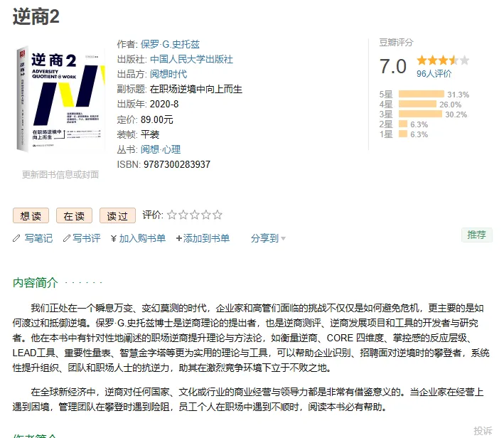Click the 31.3% five-star percentage

pos(459,95)
